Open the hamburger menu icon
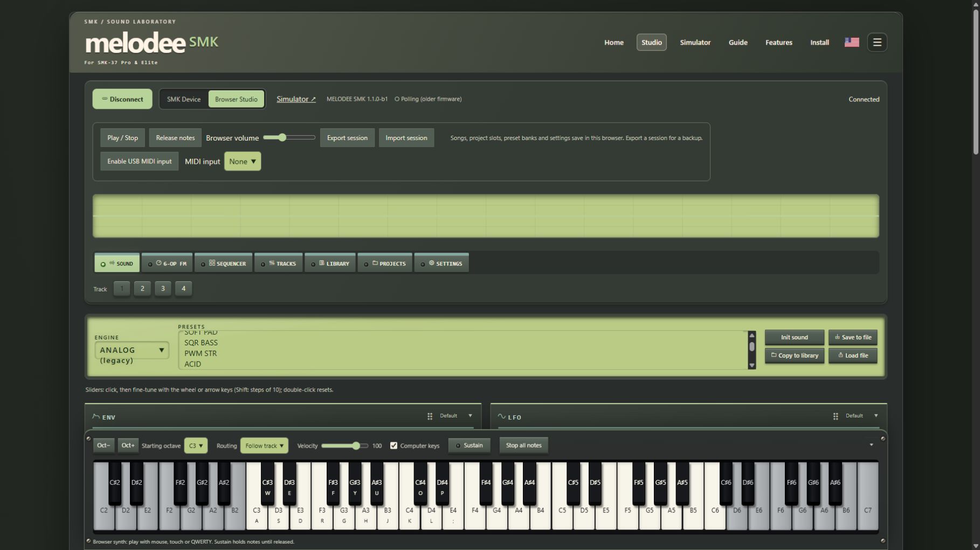The height and width of the screenshot is (550, 980). 877,42
